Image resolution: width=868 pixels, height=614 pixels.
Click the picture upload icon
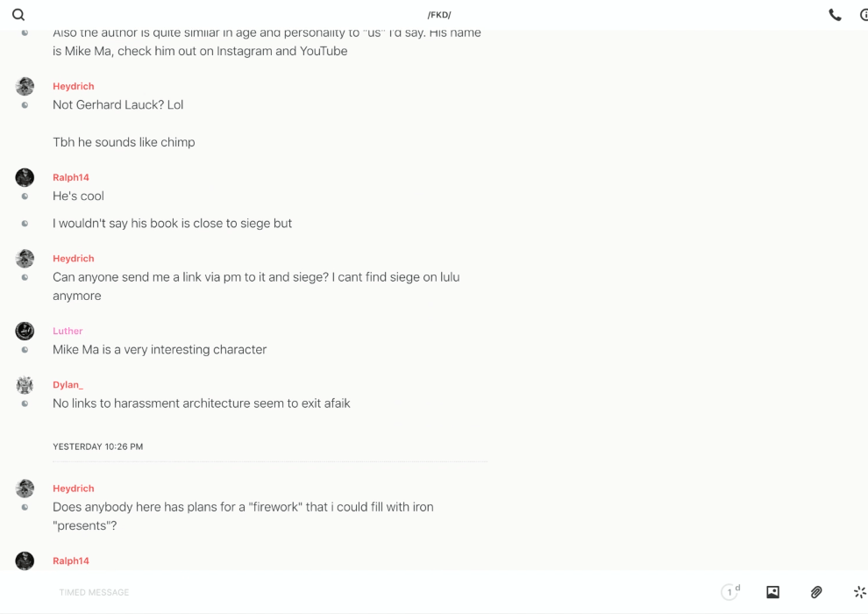point(772,592)
